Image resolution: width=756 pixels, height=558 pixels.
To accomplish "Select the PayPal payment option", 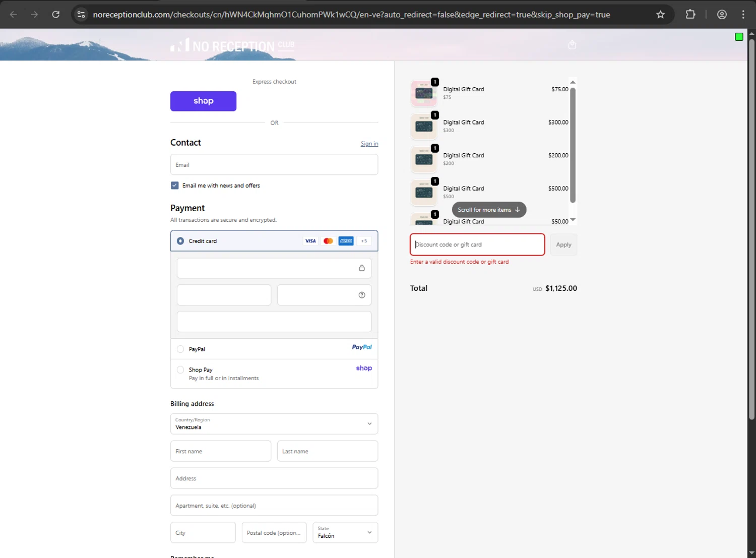I will point(180,349).
